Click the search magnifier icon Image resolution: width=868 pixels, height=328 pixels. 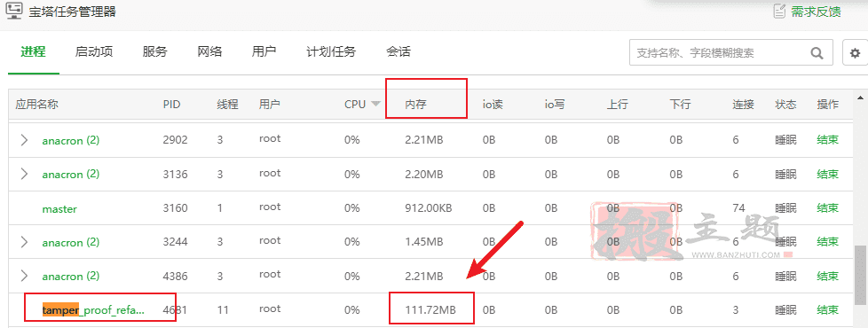(817, 53)
